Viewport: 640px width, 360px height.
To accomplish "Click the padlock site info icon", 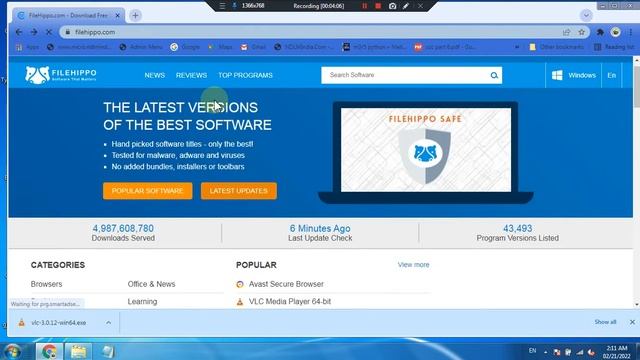I will coord(68,32).
